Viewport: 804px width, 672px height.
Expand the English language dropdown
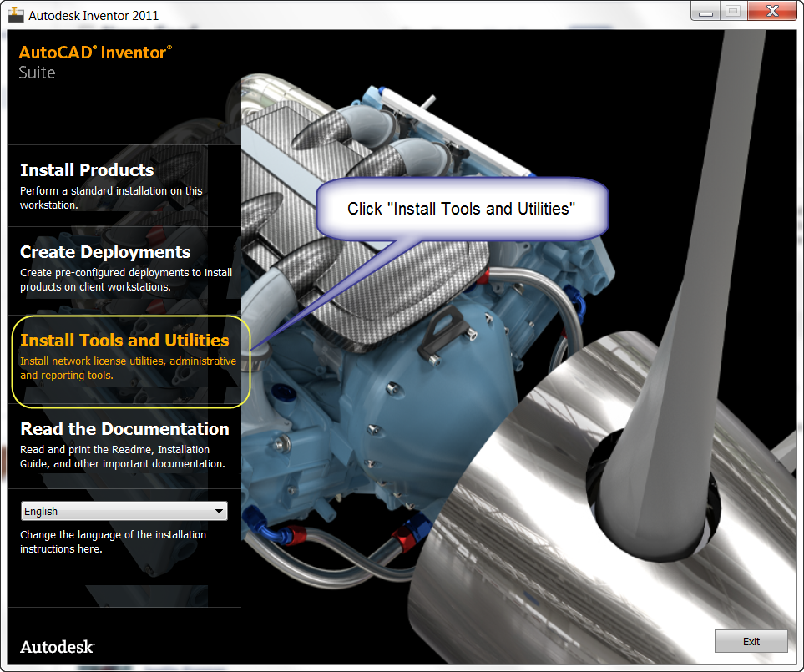[124, 511]
